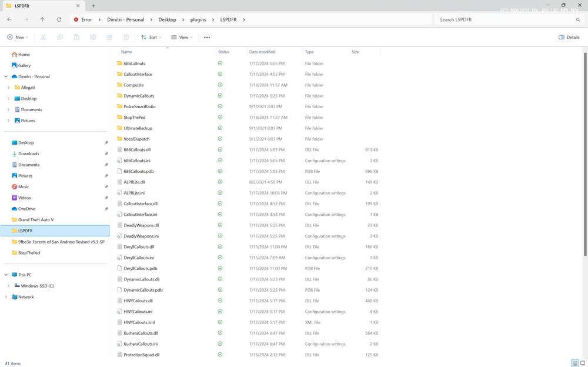Image resolution: width=588 pixels, height=367 pixels.
Task: Open the Sort dropdown
Action: tap(151, 36)
